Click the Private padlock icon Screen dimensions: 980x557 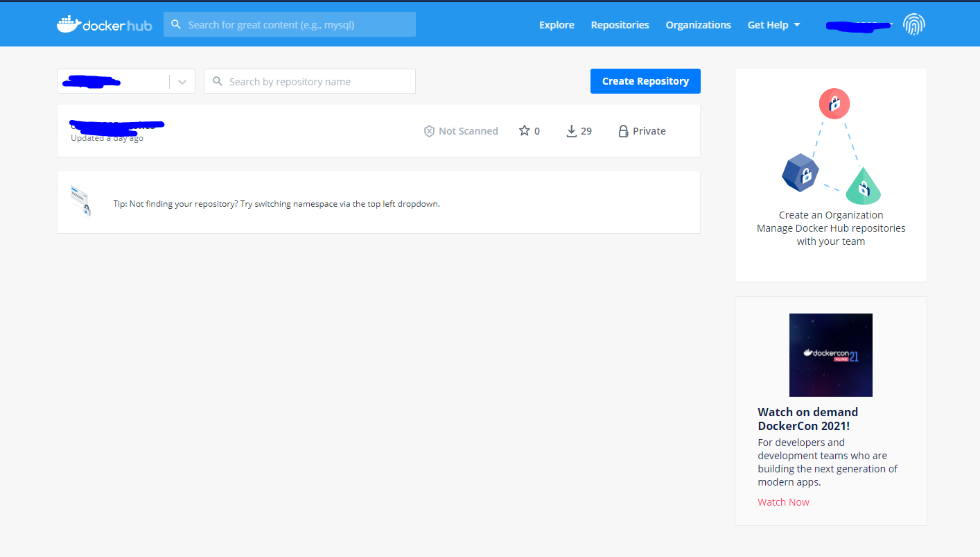(623, 131)
